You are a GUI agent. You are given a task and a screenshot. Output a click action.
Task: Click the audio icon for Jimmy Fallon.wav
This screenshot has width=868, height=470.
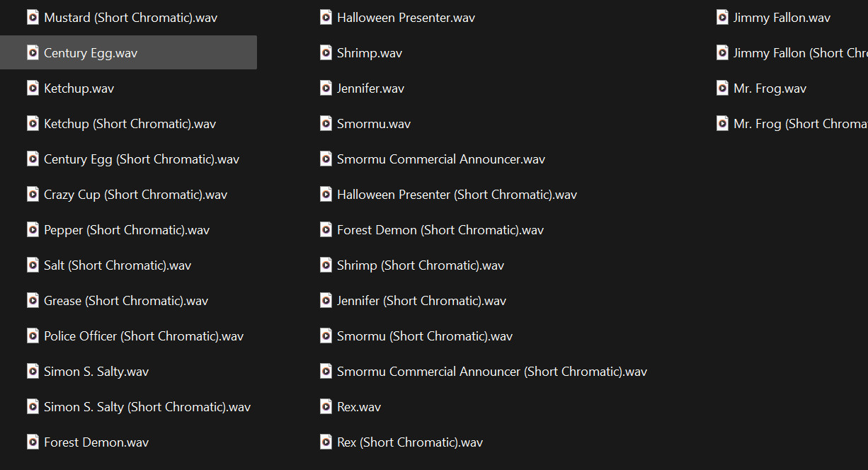pos(722,17)
